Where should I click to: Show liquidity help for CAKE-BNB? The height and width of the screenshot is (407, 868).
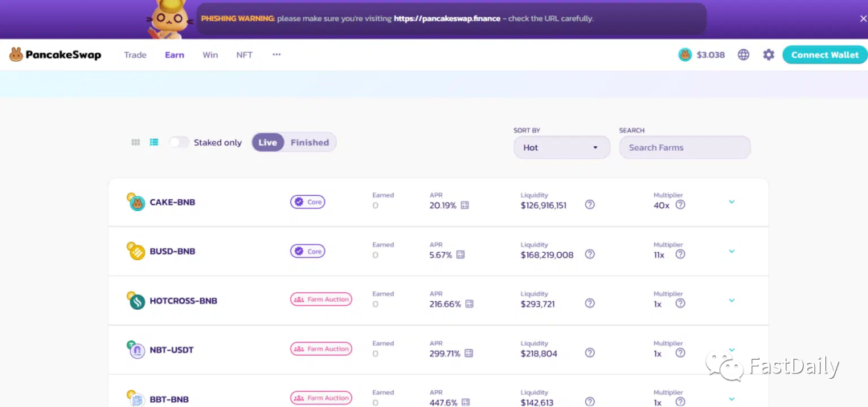coord(590,205)
